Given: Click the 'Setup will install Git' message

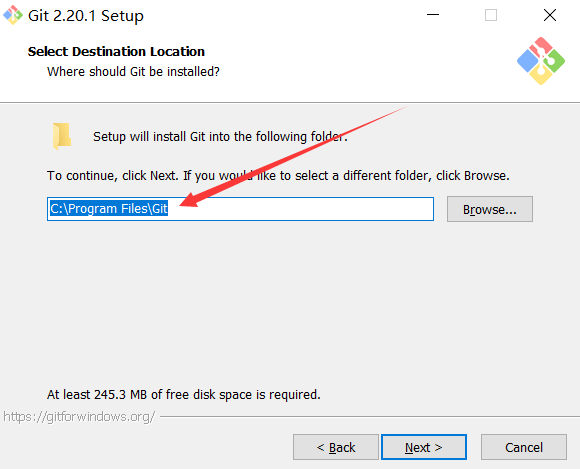Looking at the screenshot, I should coord(220,136).
